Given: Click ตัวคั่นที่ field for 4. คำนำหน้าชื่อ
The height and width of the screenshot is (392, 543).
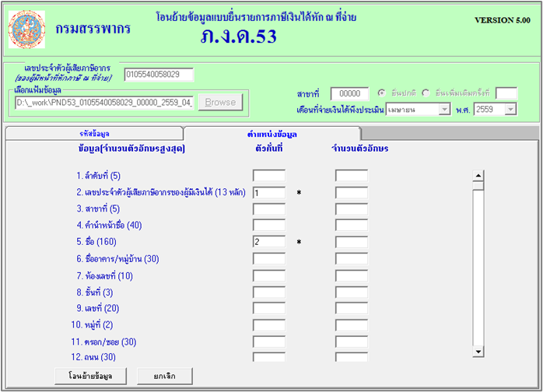Looking at the screenshot, I should point(269,226).
